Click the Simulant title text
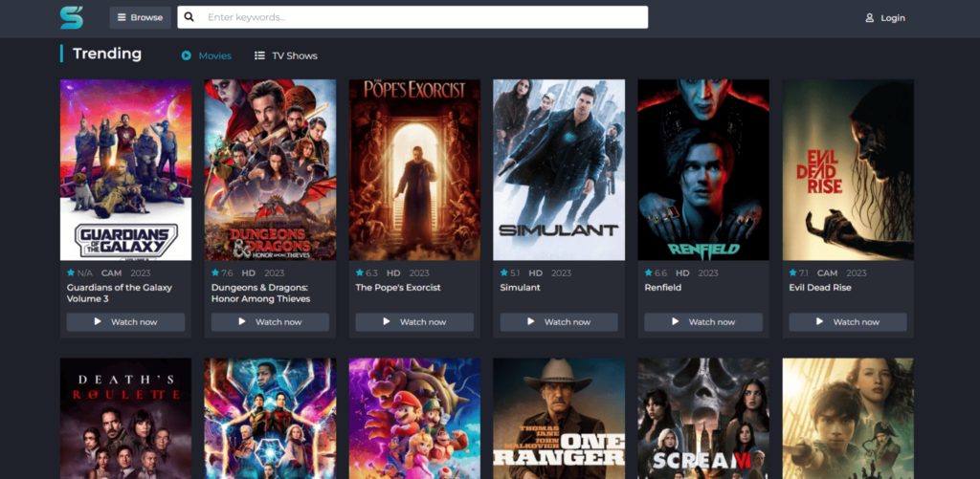The height and width of the screenshot is (479, 980). [520, 288]
